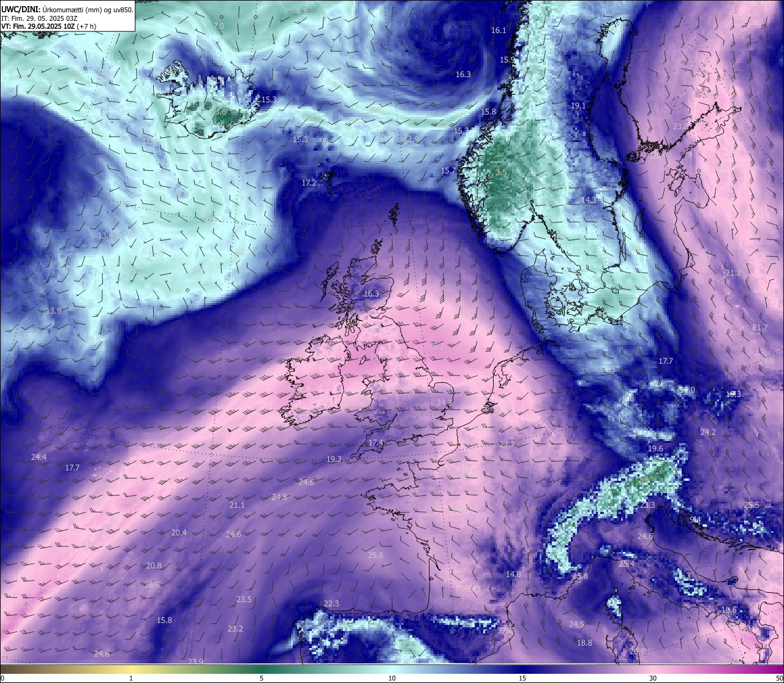784x683 pixels.
Task: Click the legend tick label 5
Action: (262, 678)
